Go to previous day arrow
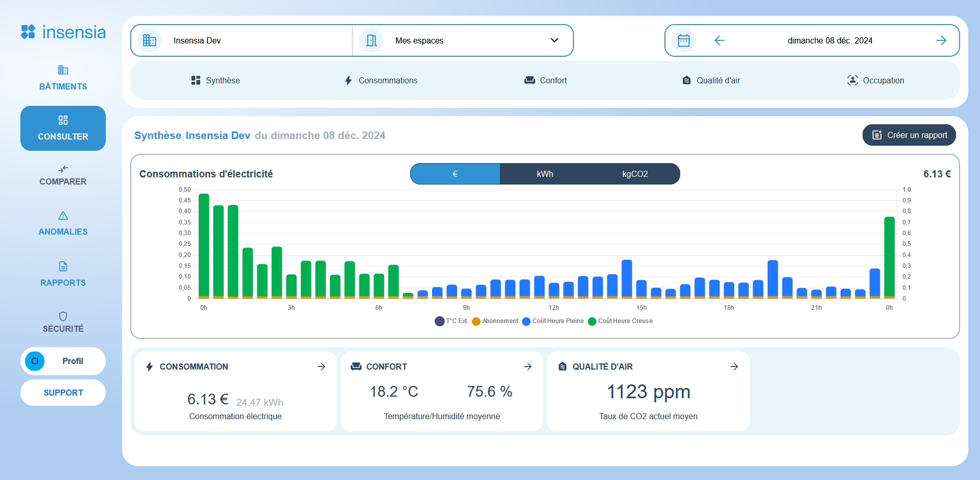 [x=719, y=40]
